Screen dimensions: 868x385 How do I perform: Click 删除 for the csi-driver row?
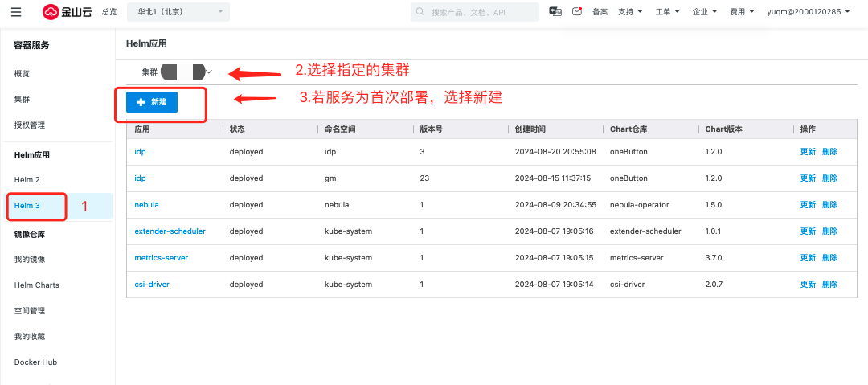(829, 285)
